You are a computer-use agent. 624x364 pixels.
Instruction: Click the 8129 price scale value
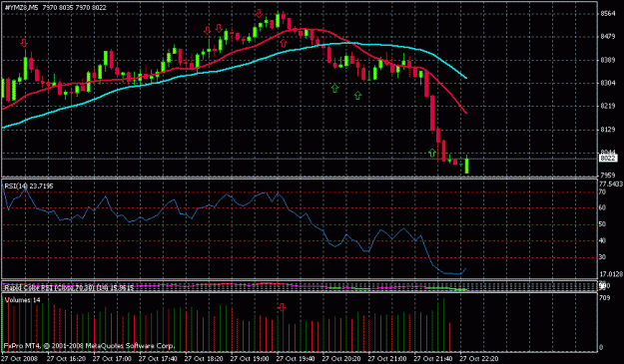coord(608,130)
